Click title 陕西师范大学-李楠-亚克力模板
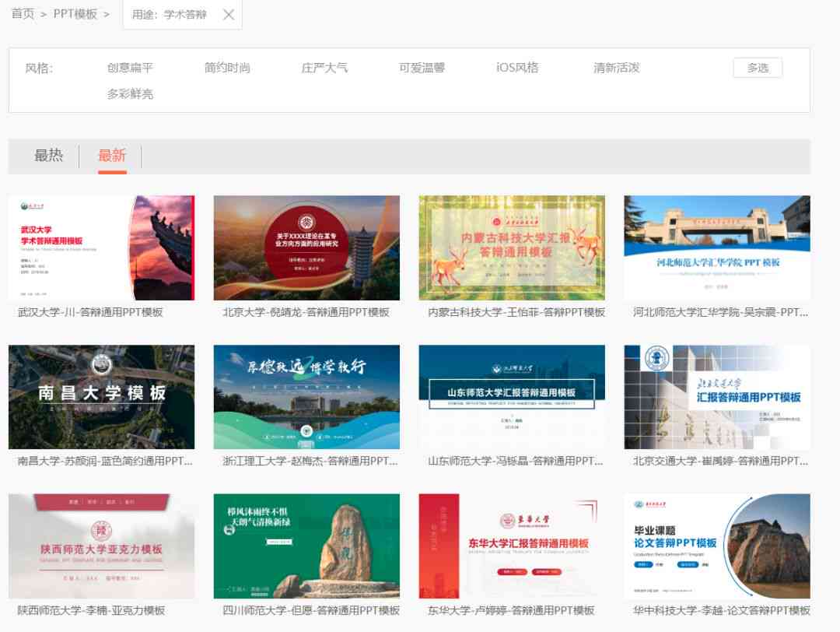This screenshot has height=632, width=840. (91, 610)
